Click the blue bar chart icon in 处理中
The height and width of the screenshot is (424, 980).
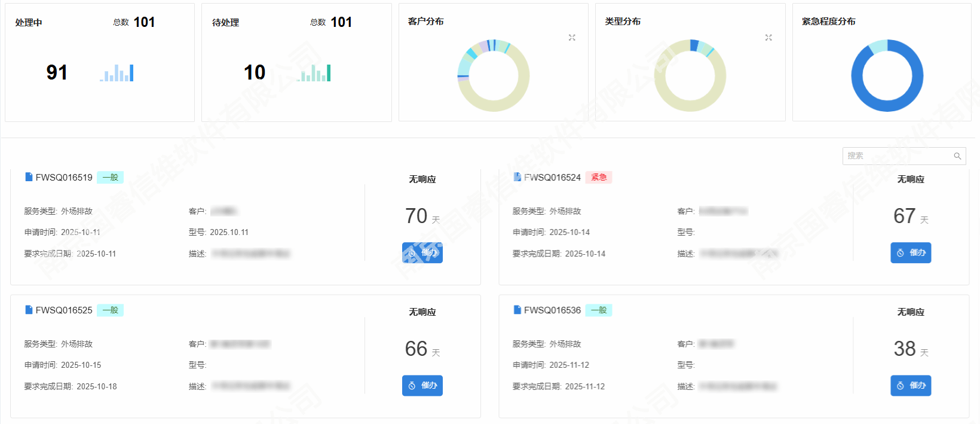117,73
